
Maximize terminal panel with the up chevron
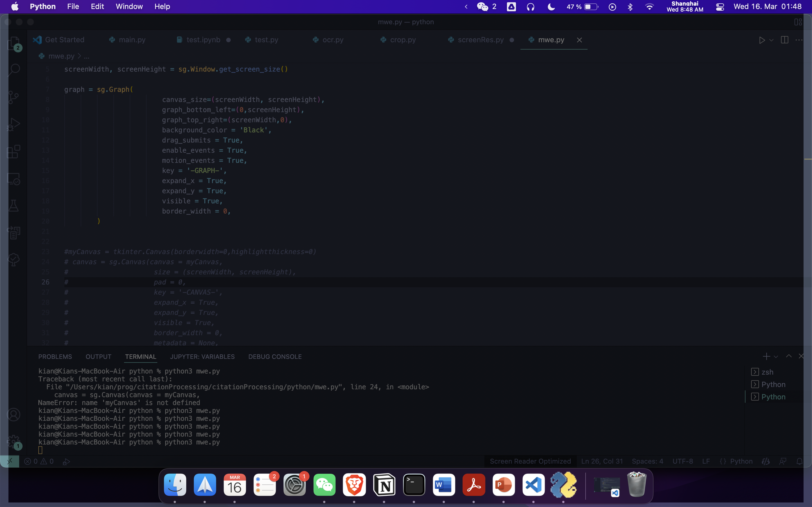[789, 356]
